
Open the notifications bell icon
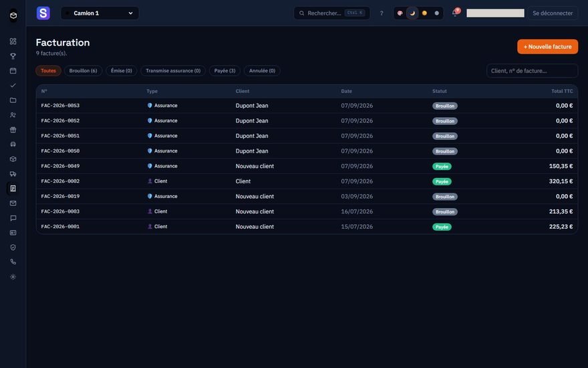pos(455,13)
